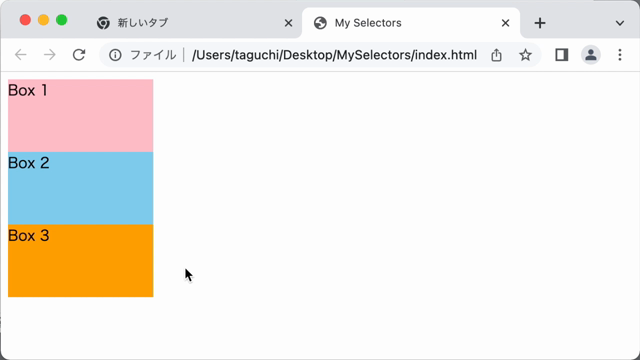Open the user profile avatar
The width and height of the screenshot is (640, 360).
(591, 55)
